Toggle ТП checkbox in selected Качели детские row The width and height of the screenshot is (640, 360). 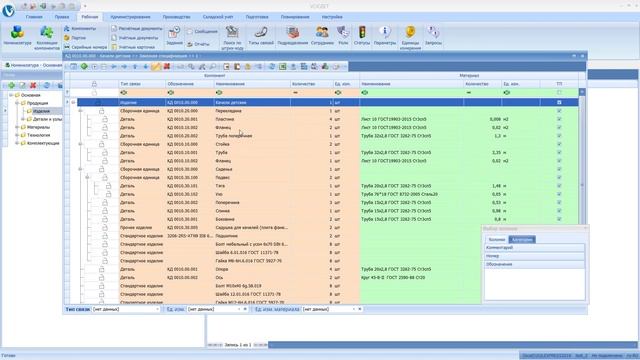[x=559, y=102]
